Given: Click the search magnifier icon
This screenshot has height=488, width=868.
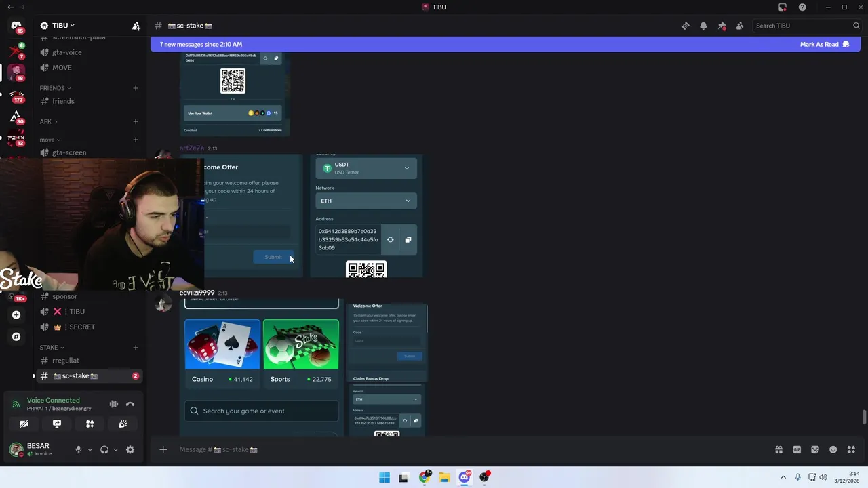Looking at the screenshot, I should click(x=856, y=26).
